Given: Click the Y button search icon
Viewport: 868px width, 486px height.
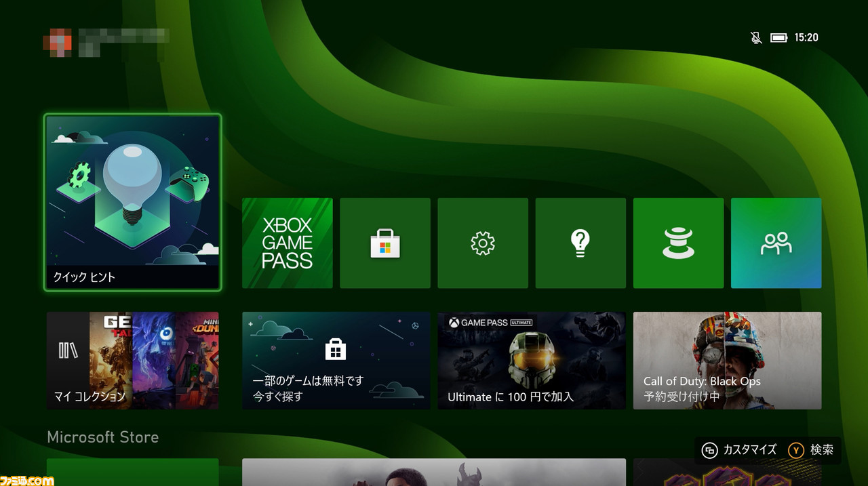Looking at the screenshot, I should point(795,450).
